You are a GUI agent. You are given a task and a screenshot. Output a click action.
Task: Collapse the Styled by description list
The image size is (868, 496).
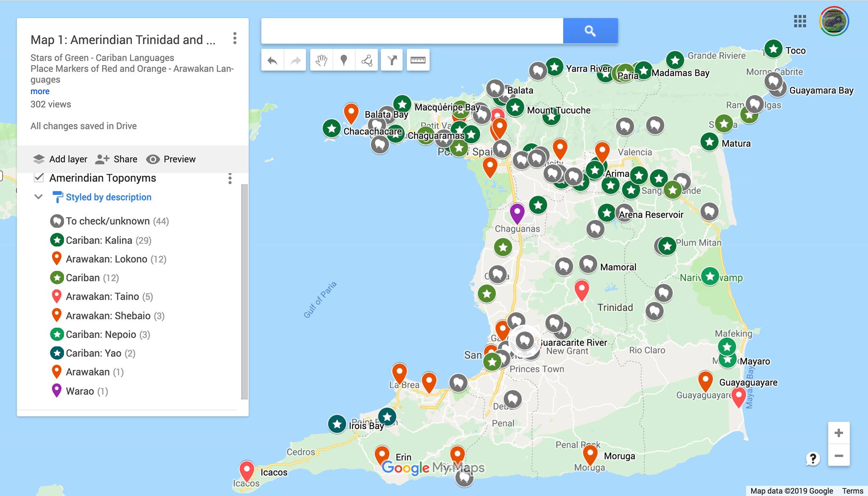coord(39,197)
